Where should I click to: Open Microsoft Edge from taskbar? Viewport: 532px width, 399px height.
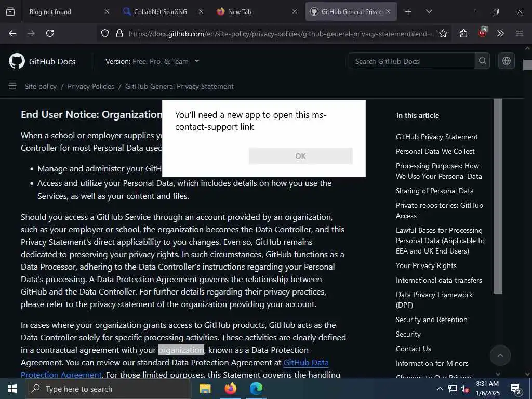coord(256,389)
